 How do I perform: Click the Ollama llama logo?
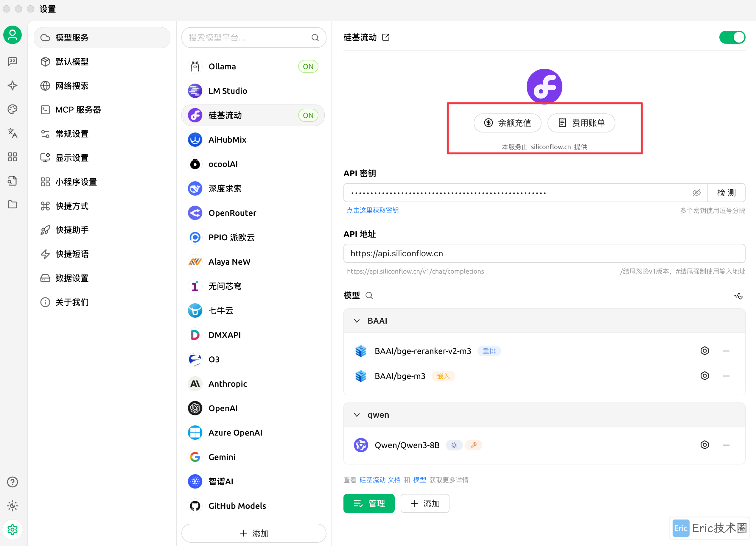click(195, 66)
